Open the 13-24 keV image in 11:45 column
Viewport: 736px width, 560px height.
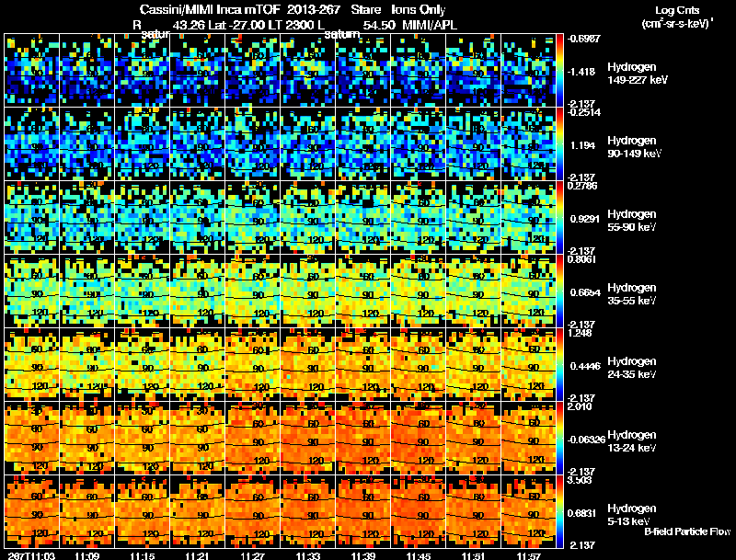pos(419,438)
